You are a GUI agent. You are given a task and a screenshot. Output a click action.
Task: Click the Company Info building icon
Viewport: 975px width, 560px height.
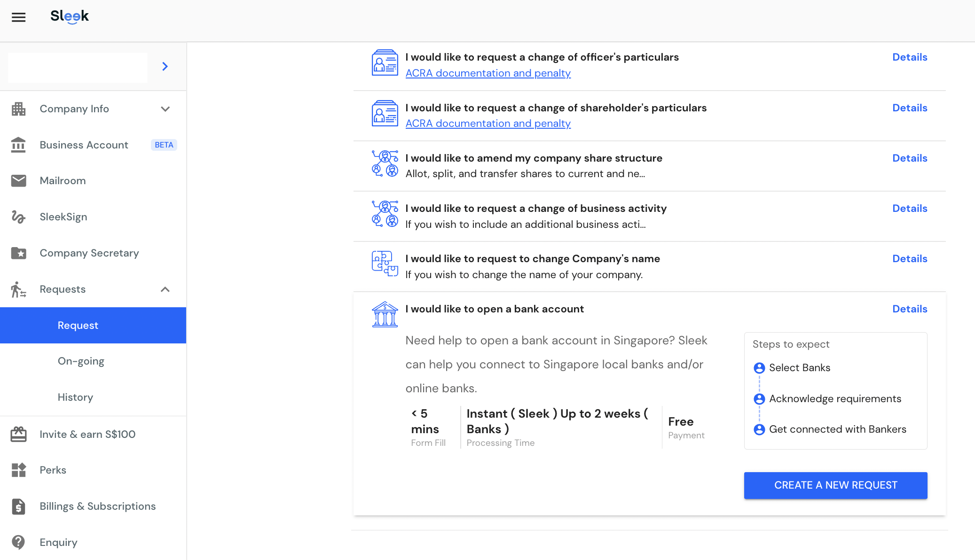(x=18, y=109)
